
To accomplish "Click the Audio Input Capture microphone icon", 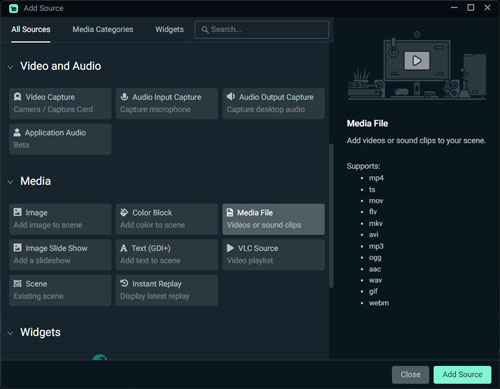I will tap(124, 97).
